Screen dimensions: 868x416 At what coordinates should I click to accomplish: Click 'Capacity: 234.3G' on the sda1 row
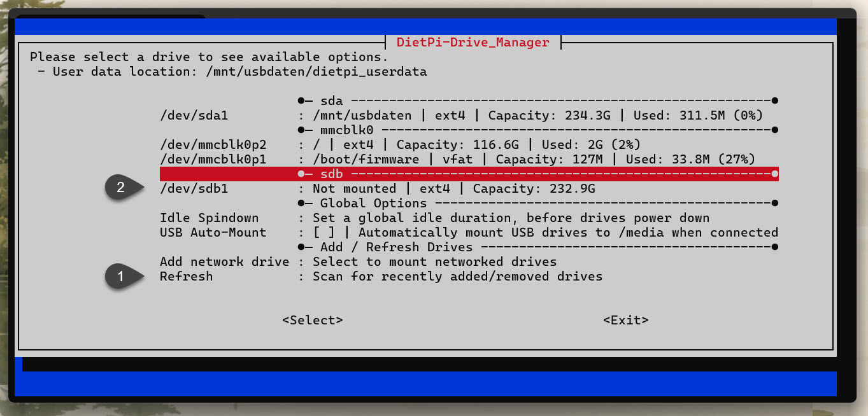(550, 116)
